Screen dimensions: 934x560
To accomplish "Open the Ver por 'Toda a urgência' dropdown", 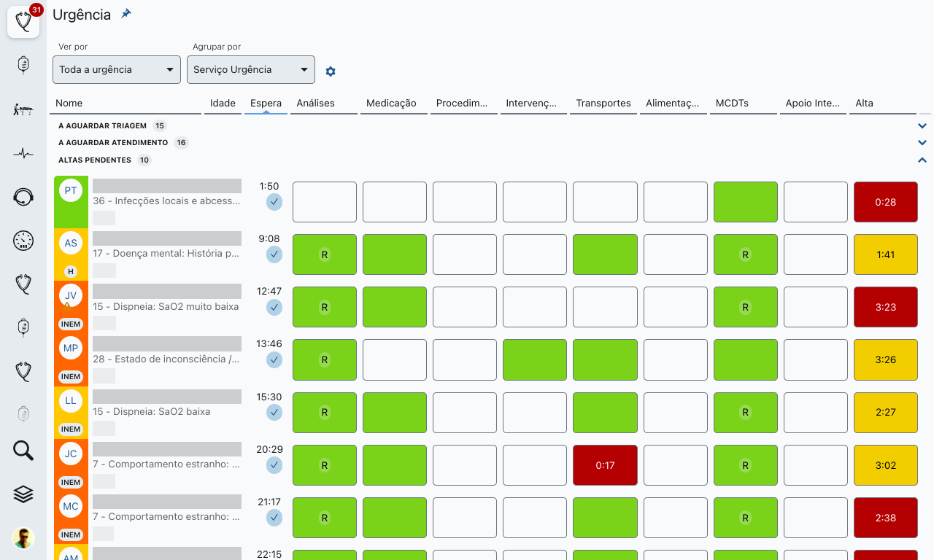I will click(x=116, y=70).
